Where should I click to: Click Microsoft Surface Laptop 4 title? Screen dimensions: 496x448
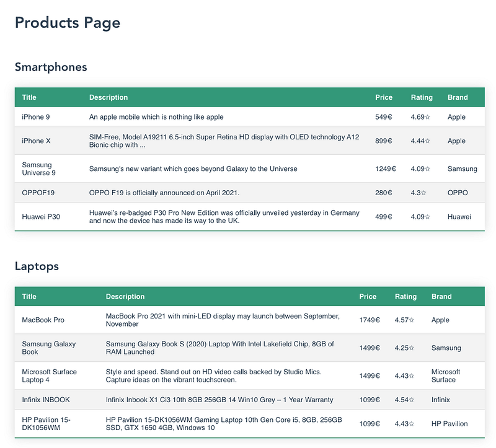pyautogui.click(x=50, y=376)
